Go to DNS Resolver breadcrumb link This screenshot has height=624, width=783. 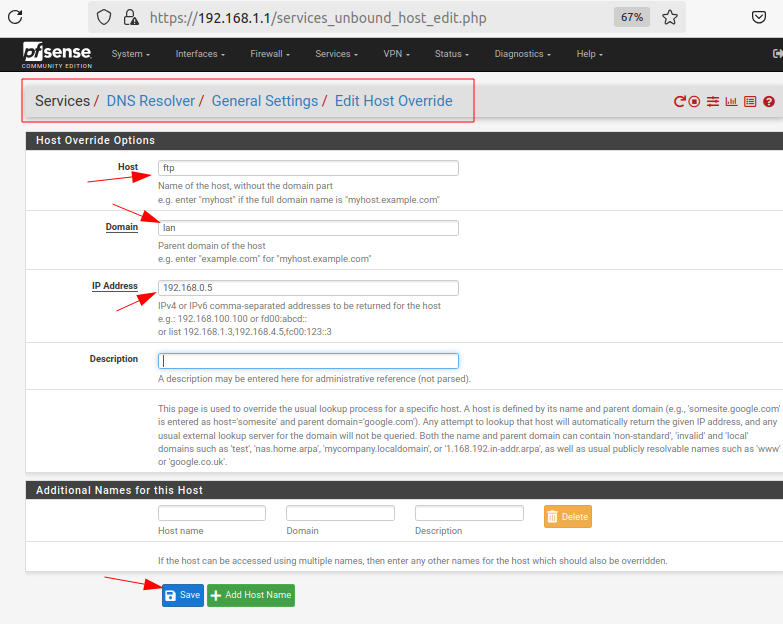click(x=150, y=101)
